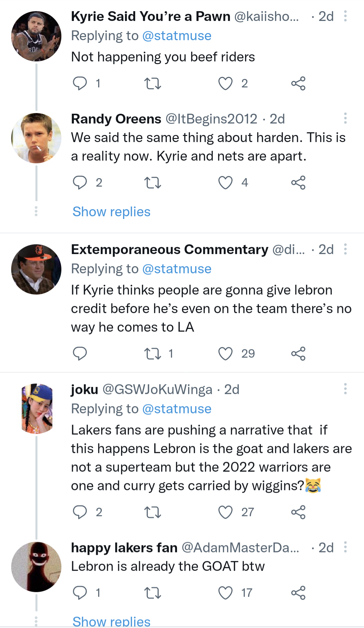Screen dimensions: 364x628
Task: Reply to the Extemporaneous Commentary tweet
Action: [80, 354]
